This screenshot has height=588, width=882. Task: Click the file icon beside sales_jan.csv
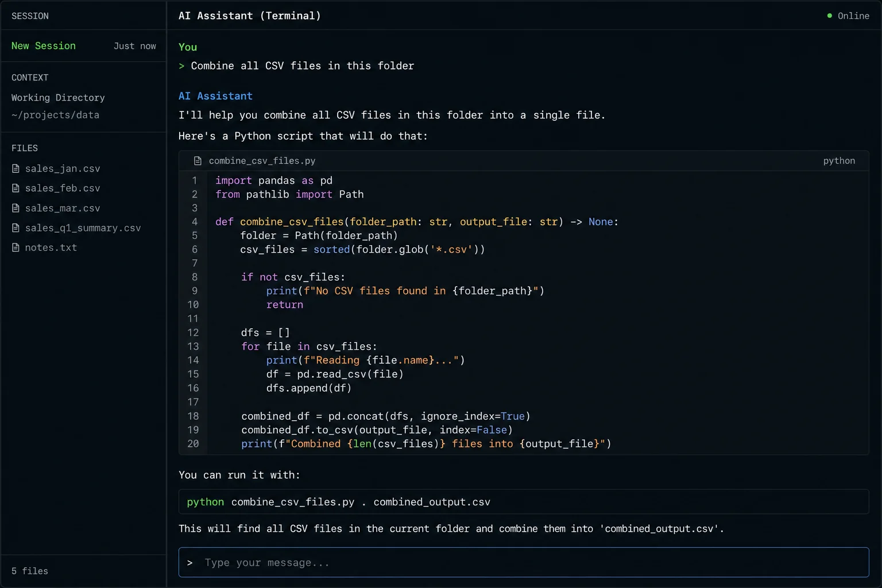pos(16,168)
